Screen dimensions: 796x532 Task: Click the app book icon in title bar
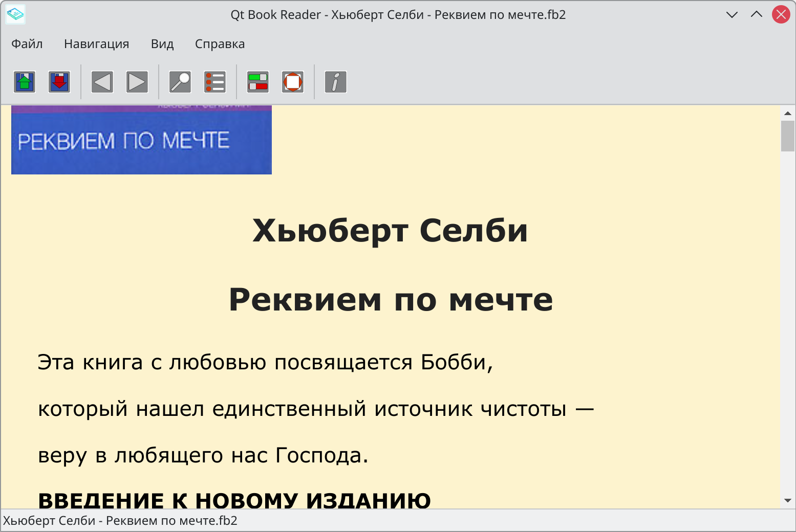[x=15, y=14]
